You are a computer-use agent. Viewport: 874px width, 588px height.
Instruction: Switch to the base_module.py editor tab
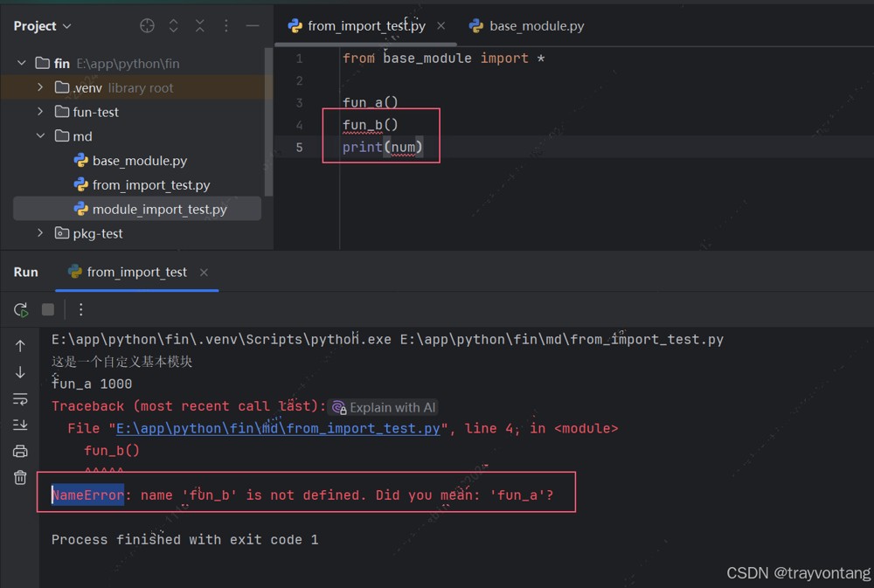(527, 25)
